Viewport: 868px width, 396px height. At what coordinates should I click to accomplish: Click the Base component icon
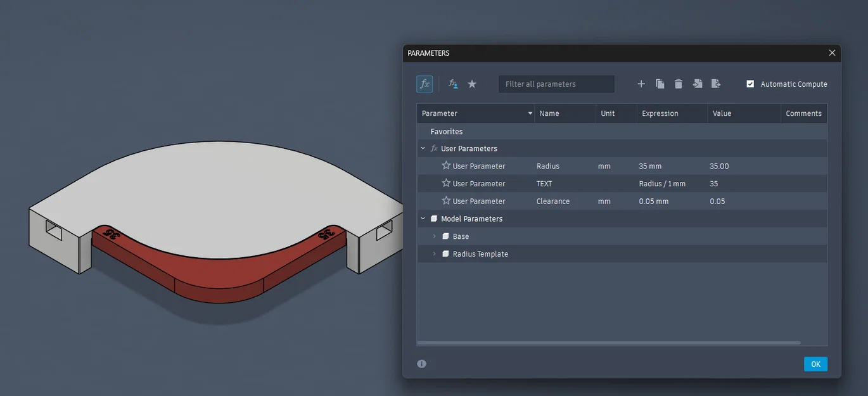click(445, 236)
